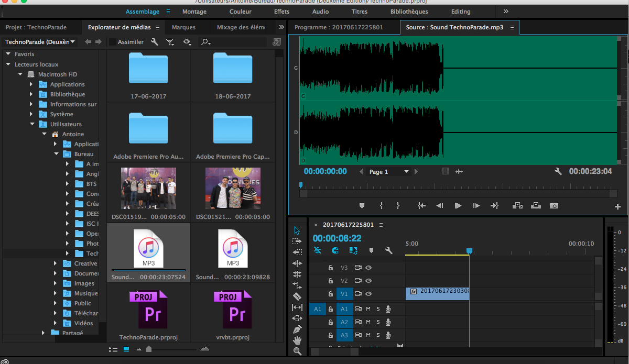The image size is (629, 364).
Task: Switch to the Effets workspace
Action: point(281,12)
